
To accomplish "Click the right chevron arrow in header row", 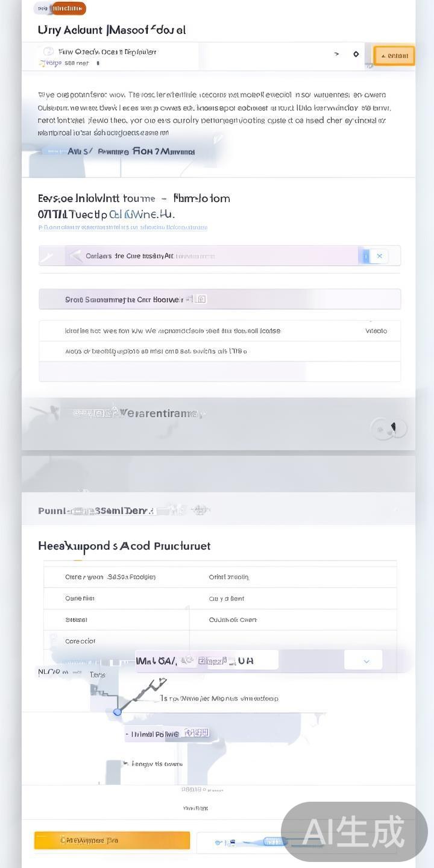I will (336, 54).
